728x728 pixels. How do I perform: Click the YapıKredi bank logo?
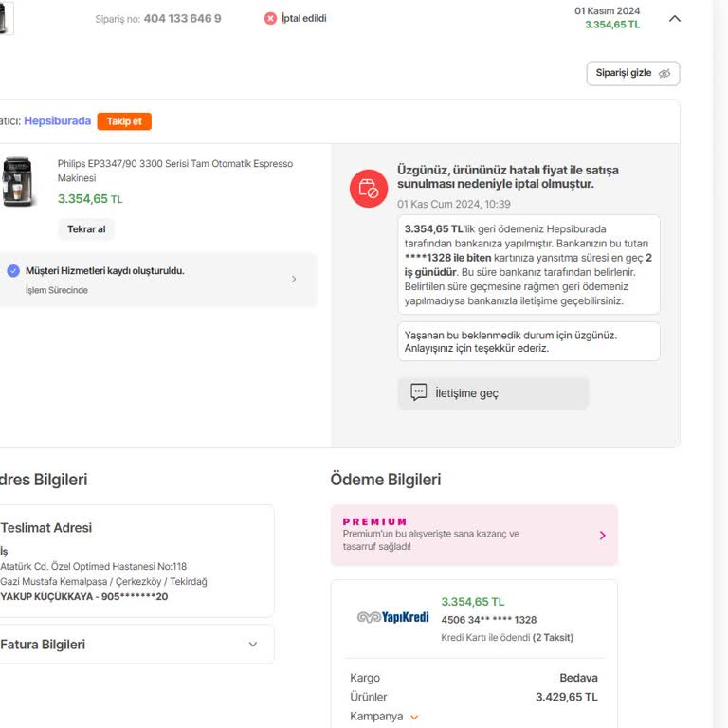[x=392, y=617]
